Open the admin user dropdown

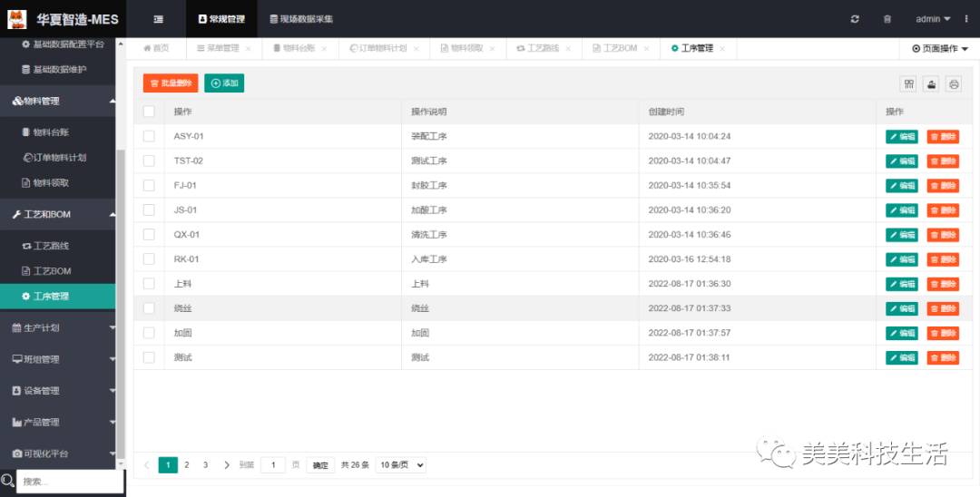[933, 19]
